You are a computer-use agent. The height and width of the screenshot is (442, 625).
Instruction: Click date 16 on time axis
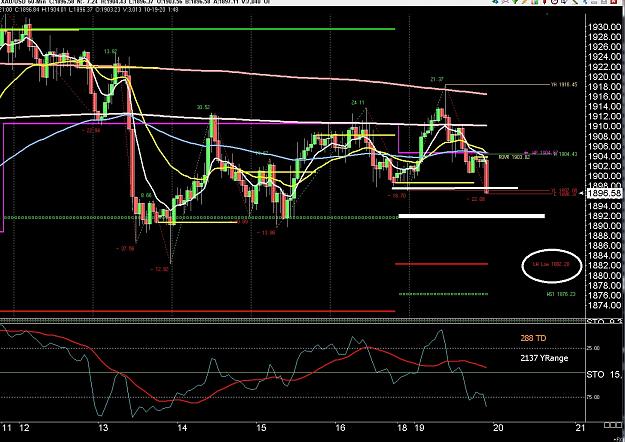tap(340, 428)
